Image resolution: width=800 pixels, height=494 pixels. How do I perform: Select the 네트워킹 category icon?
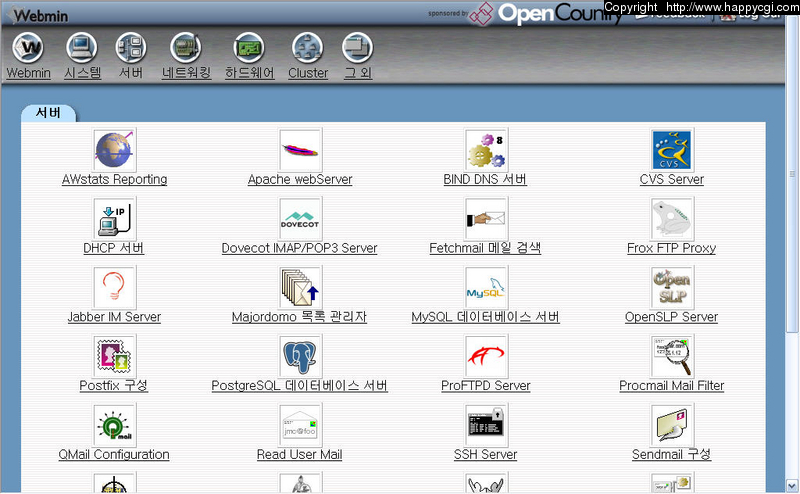[186, 48]
